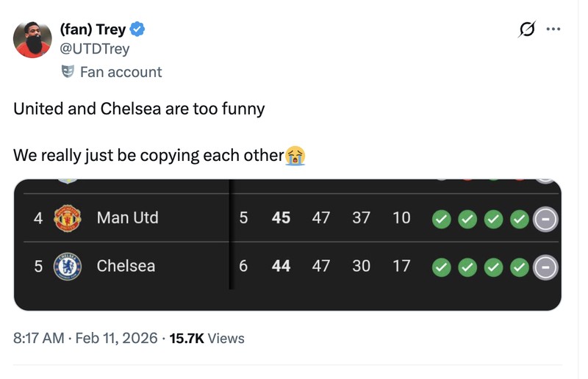Image resolution: width=588 pixels, height=379 pixels.
Task: Click the Chelsea club crest
Action: pos(68,266)
